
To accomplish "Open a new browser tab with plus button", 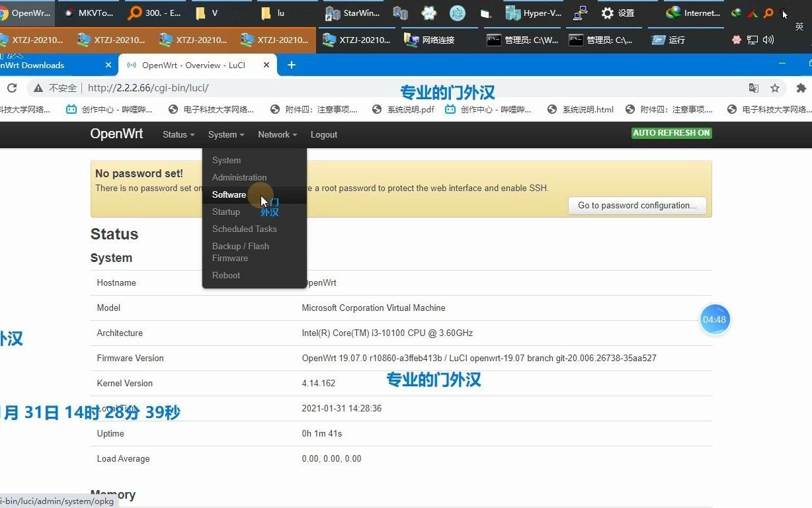I will pos(291,65).
